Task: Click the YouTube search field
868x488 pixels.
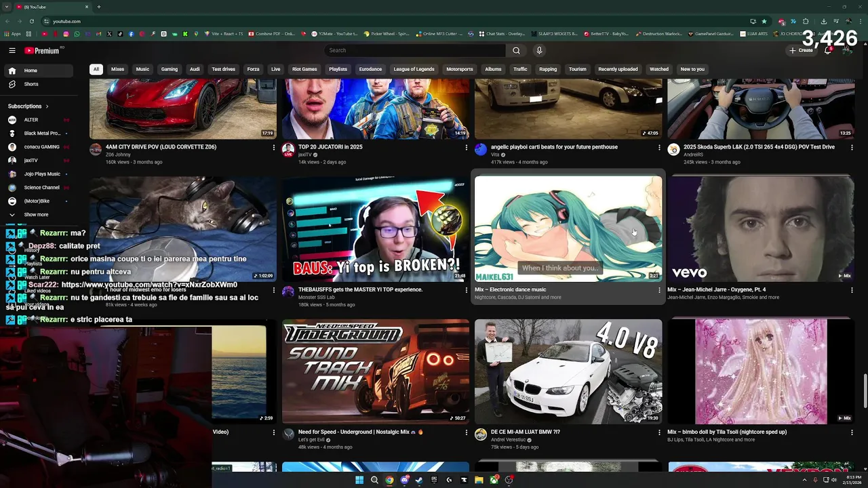Action: point(415,50)
